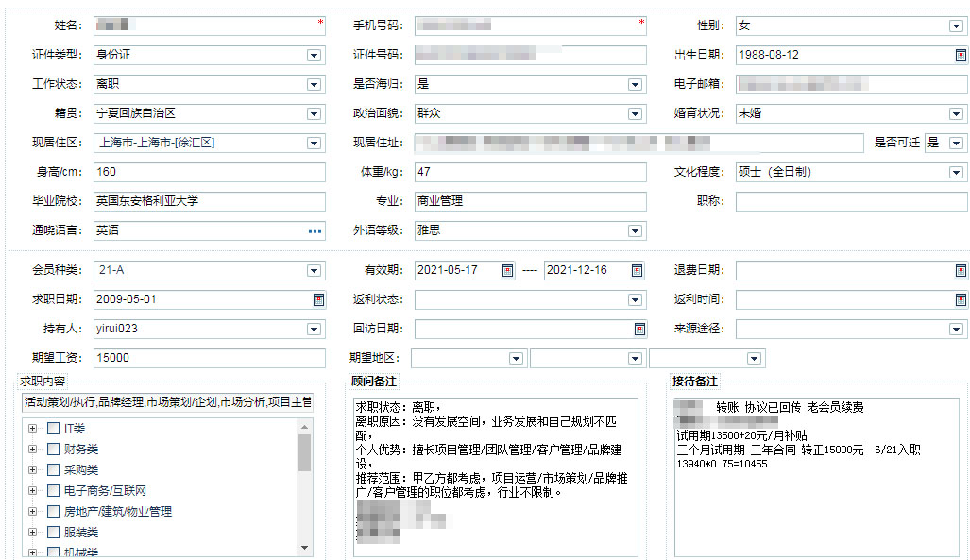The width and height of the screenshot is (970, 560).
Task: Click scroll-up arrow in job category tree
Action: tap(304, 427)
